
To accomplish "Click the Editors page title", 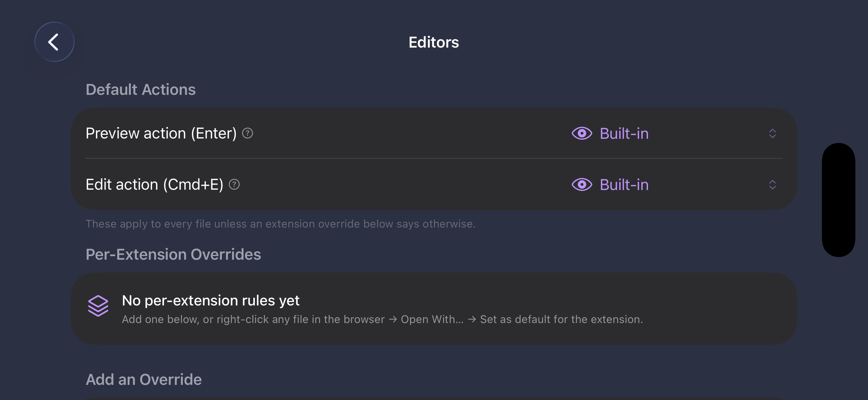I will click(434, 42).
